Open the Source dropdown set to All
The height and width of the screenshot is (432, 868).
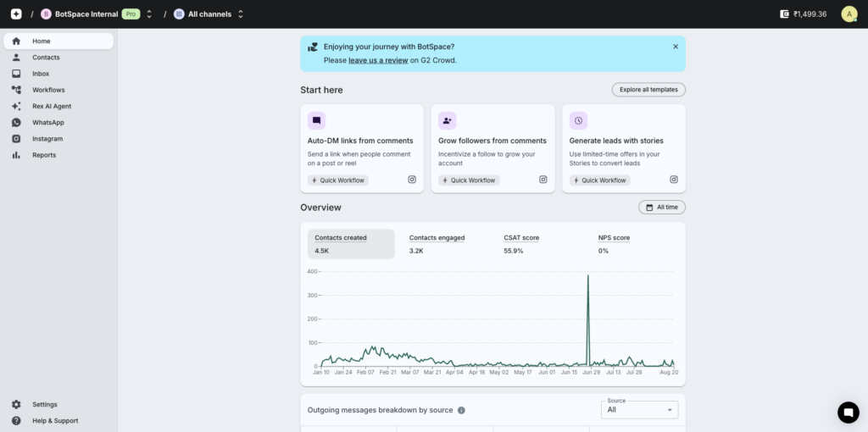coord(639,410)
